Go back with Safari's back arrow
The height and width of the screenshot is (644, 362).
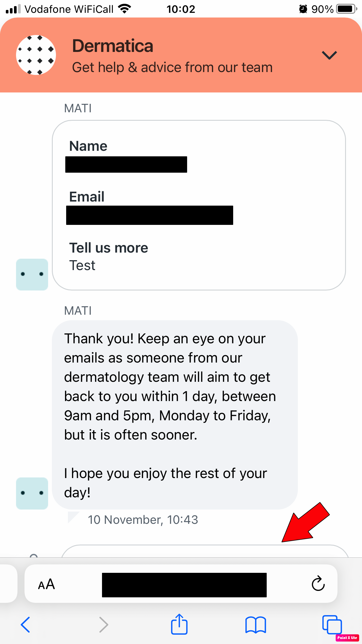26,624
